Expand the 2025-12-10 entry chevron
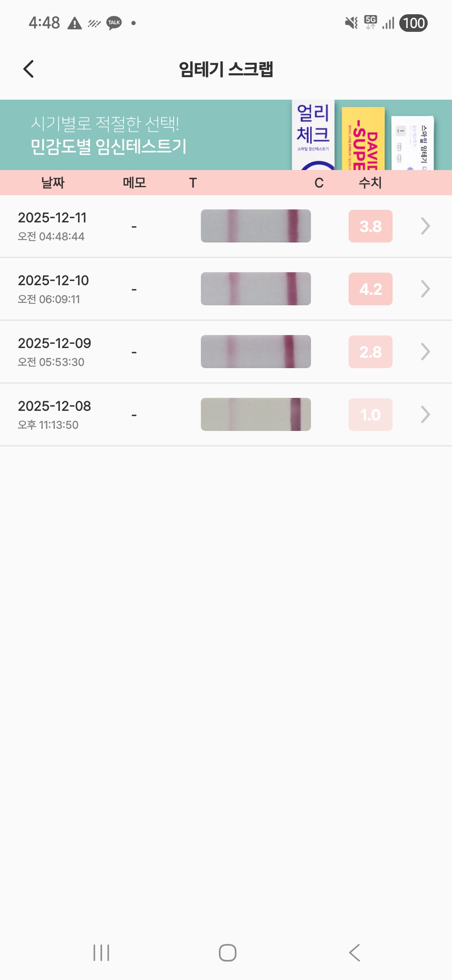 click(x=425, y=289)
